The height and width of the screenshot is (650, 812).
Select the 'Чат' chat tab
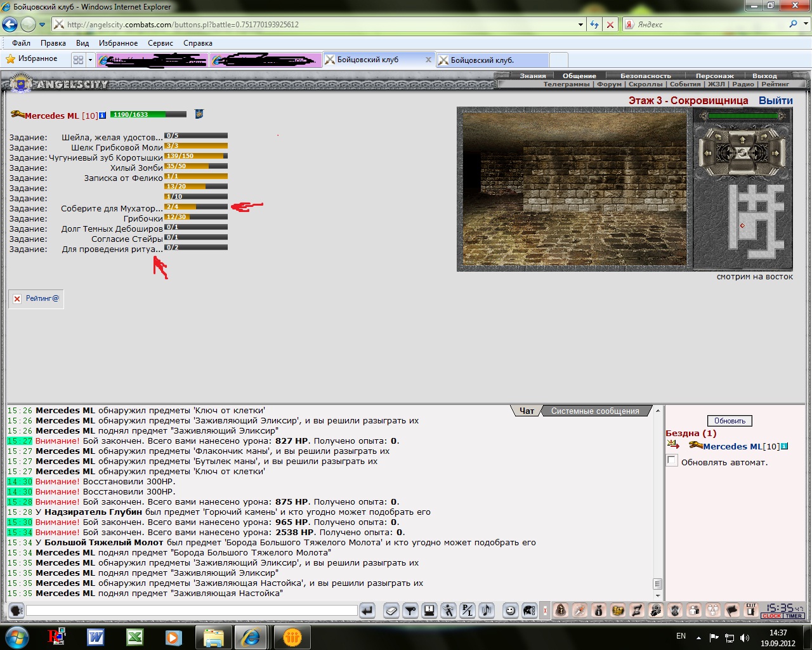(x=527, y=411)
